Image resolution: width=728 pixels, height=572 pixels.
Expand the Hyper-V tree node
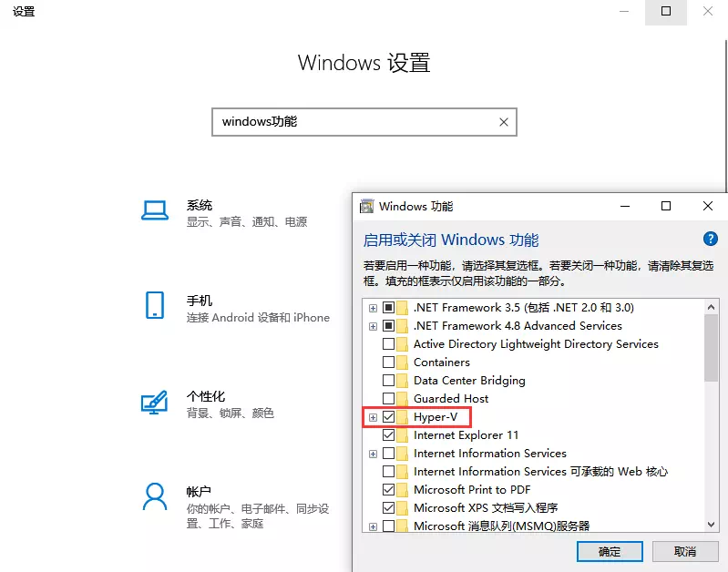[x=373, y=417]
